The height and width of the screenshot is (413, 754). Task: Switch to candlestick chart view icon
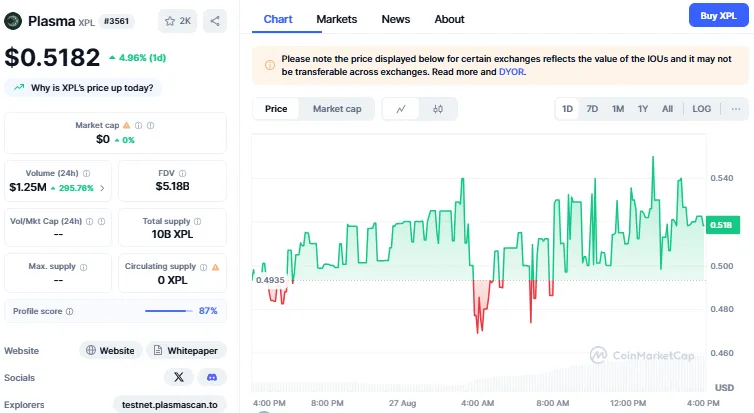tap(438, 109)
